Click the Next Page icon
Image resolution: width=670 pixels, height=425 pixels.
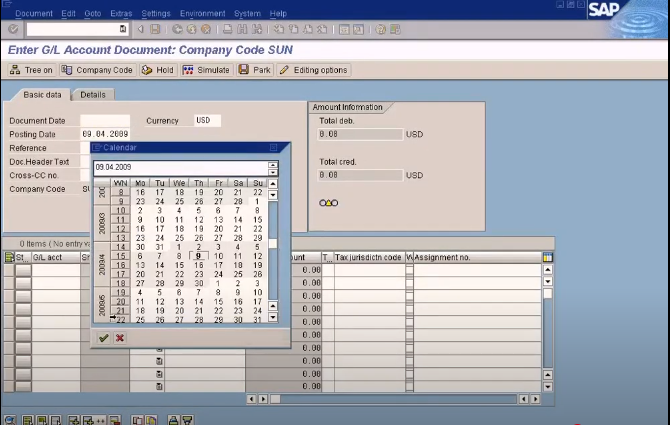coord(308,29)
